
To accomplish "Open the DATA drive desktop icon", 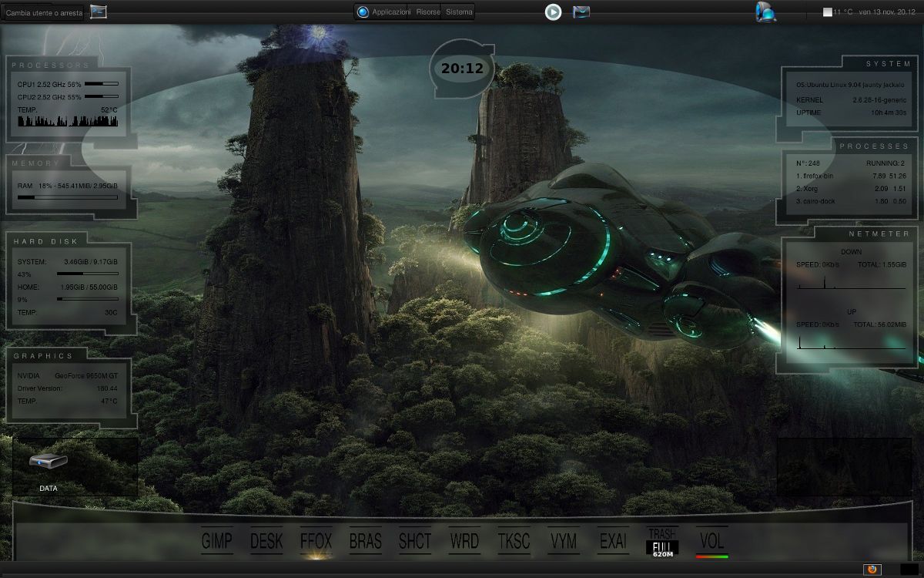I will 49,470.
